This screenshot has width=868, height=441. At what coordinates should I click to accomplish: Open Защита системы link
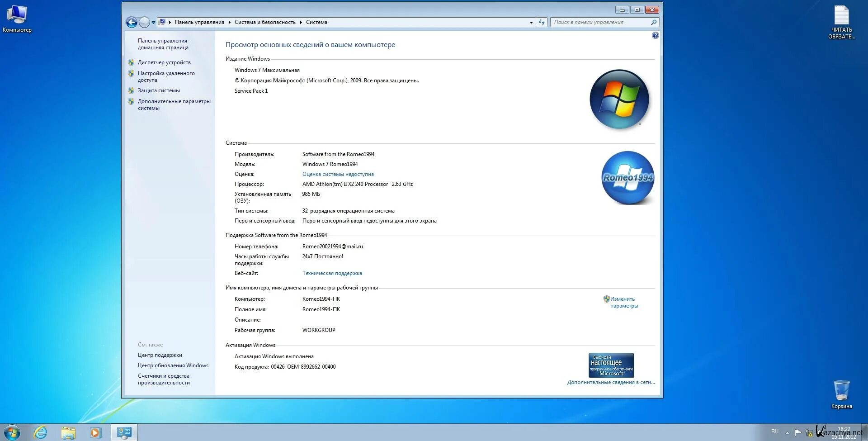(x=159, y=90)
